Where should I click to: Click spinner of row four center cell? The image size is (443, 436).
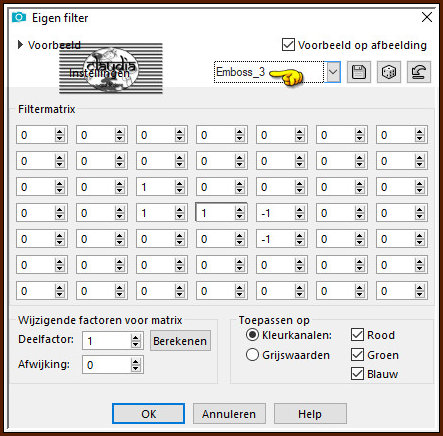[240, 213]
